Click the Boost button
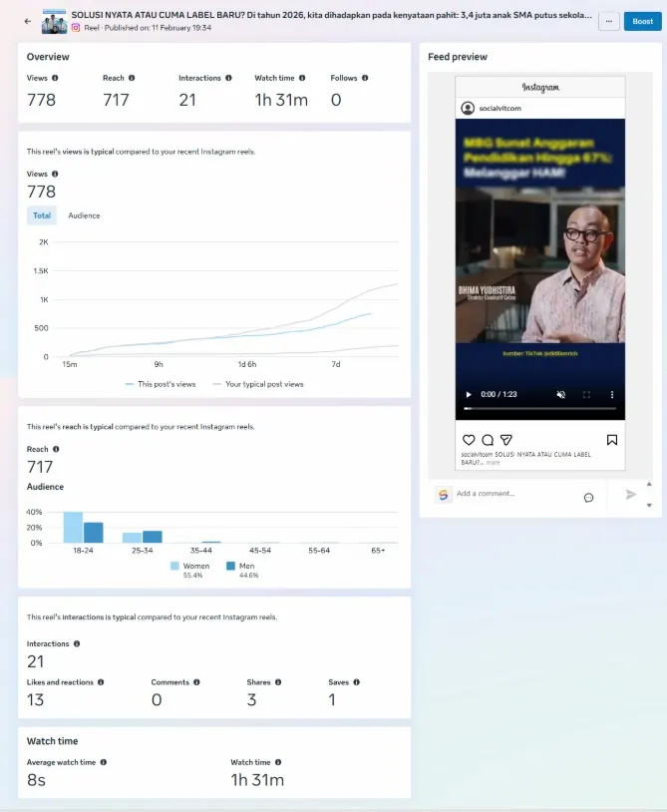The width and height of the screenshot is (667, 812). pos(642,21)
